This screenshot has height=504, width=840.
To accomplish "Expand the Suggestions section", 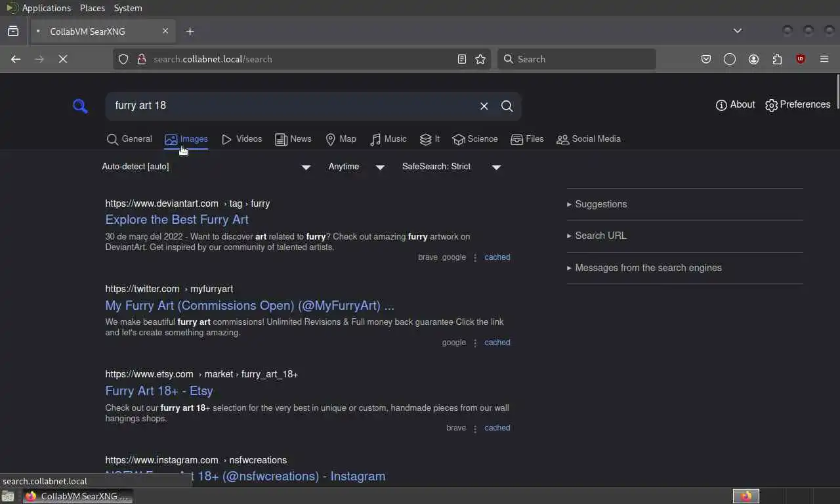I will tap(597, 204).
